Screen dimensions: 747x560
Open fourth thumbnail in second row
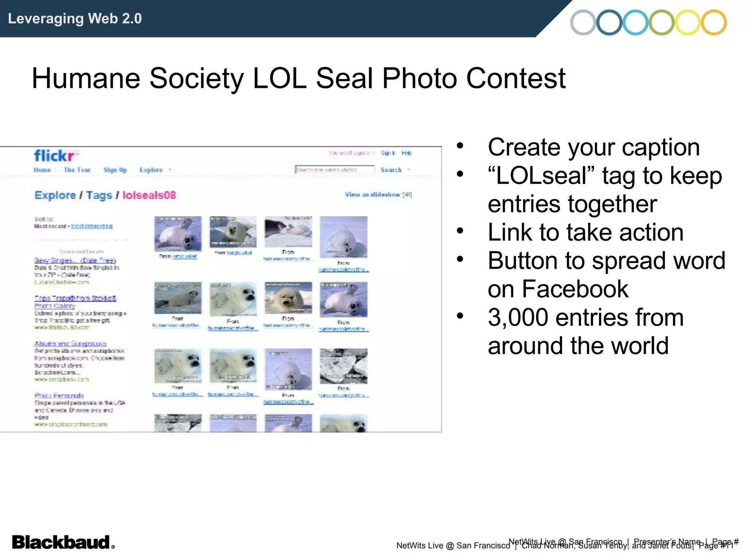pos(344,299)
